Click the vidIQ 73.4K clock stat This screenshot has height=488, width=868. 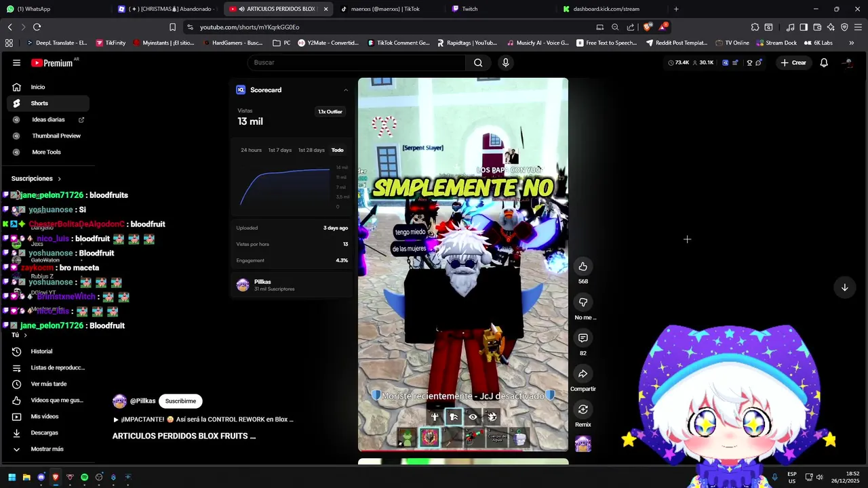click(x=678, y=62)
